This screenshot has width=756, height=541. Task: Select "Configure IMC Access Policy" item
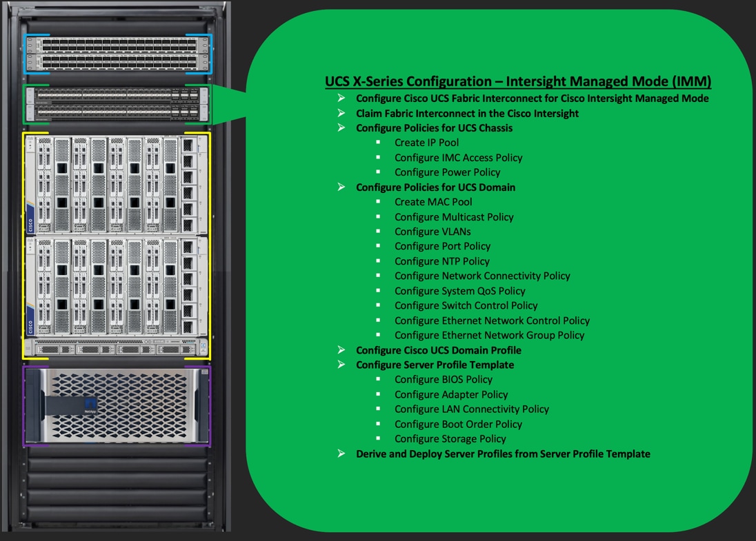[458, 158]
